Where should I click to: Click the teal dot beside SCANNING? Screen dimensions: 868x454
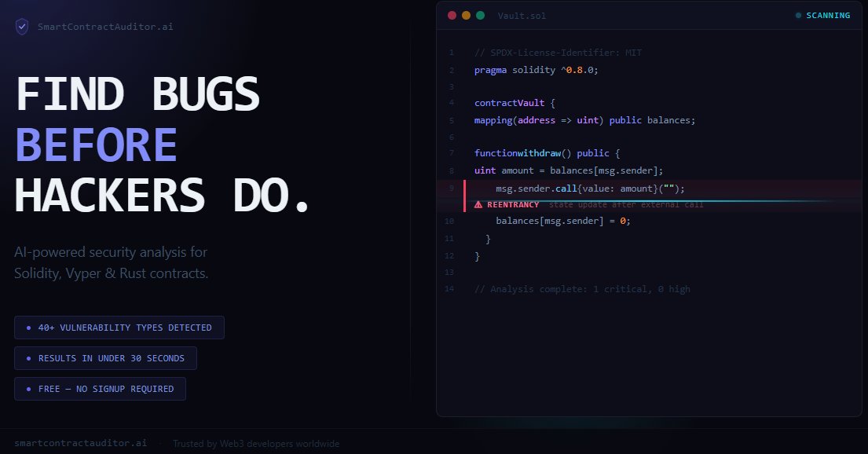(798, 16)
